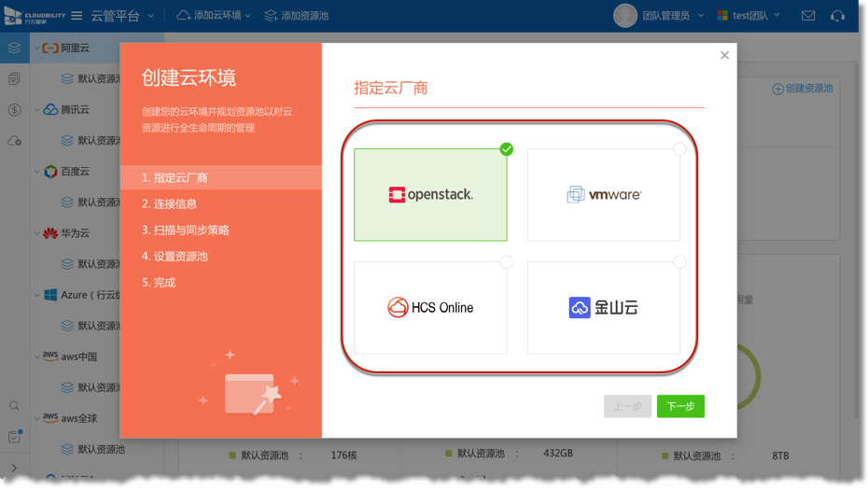Open the 添加云环境 dropdown

214,16
